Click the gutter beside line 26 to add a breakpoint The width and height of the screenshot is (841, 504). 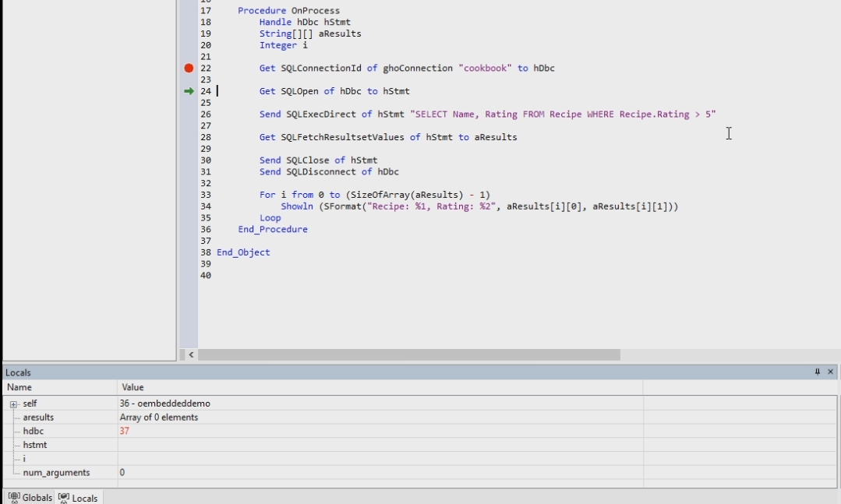[189, 115]
